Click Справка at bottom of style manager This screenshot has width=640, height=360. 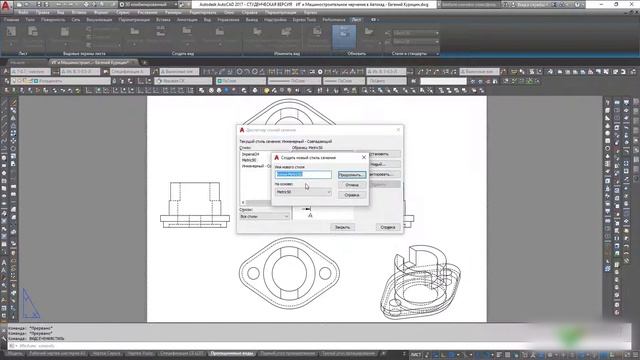[388, 227]
